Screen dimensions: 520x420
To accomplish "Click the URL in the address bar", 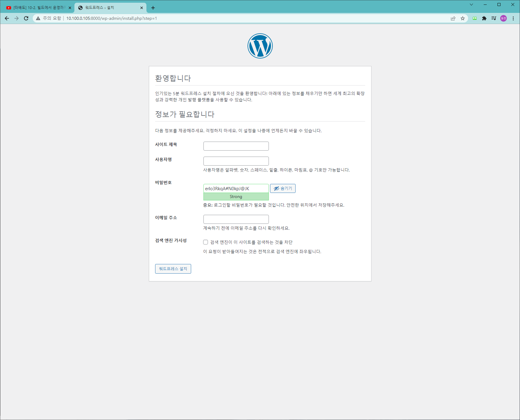I will (112, 18).
